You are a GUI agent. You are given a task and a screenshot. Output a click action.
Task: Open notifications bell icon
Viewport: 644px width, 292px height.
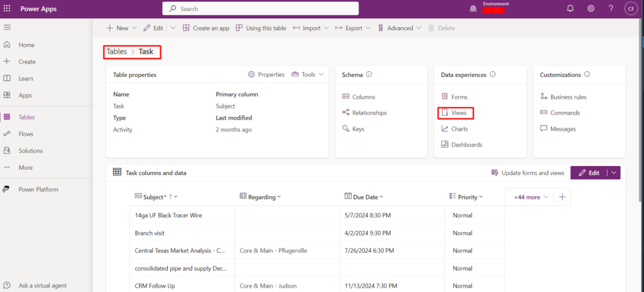pyautogui.click(x=570, y=9)
